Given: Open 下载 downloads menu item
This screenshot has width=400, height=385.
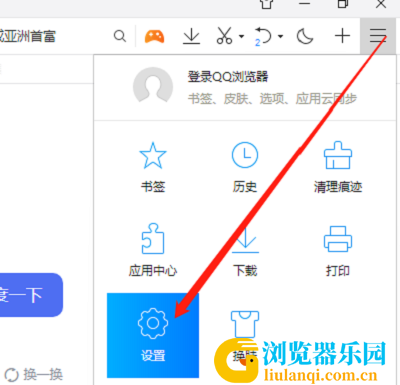Looking at the screenshot, I should click(x=245, y=250).
